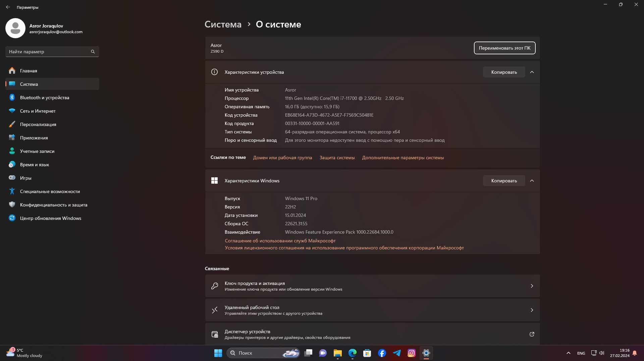Open Telegram from taskbar
The height and width of the screenshot is (361, 644).
click(397, 353)
